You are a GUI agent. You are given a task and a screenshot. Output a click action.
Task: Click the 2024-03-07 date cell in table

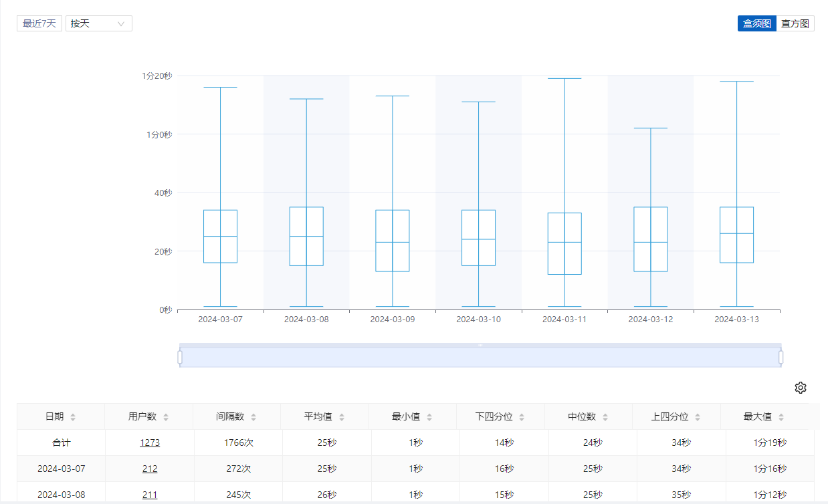click(62, 469)
